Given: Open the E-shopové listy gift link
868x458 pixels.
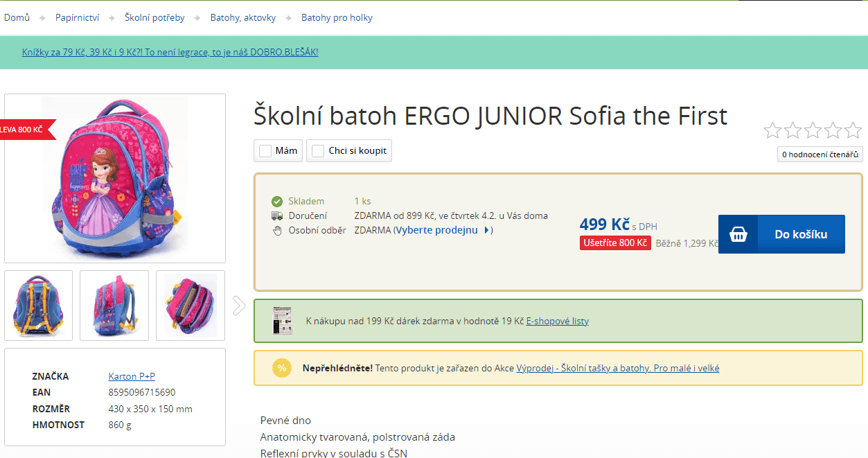Looking at the screenshot, I should [x=558, y=321].
